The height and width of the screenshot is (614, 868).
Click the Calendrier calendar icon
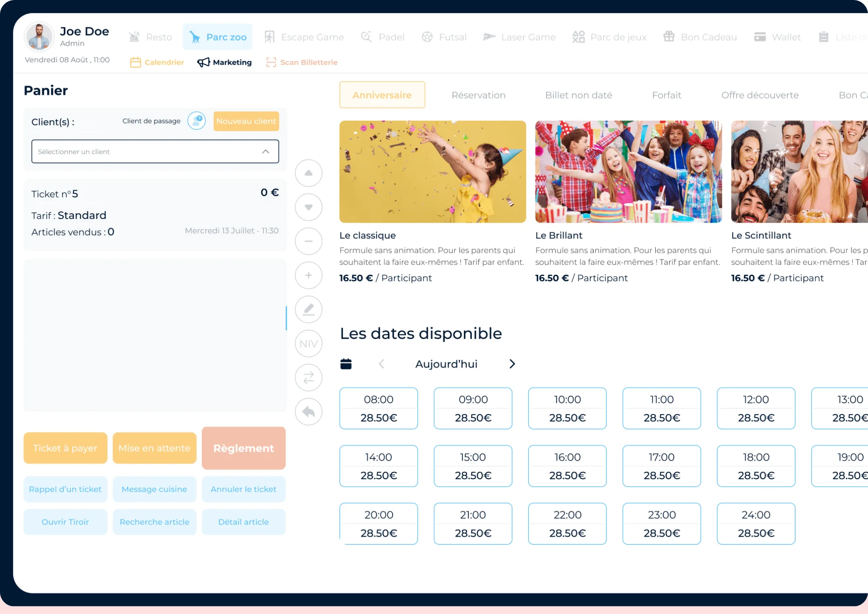[x=135, y=63]
